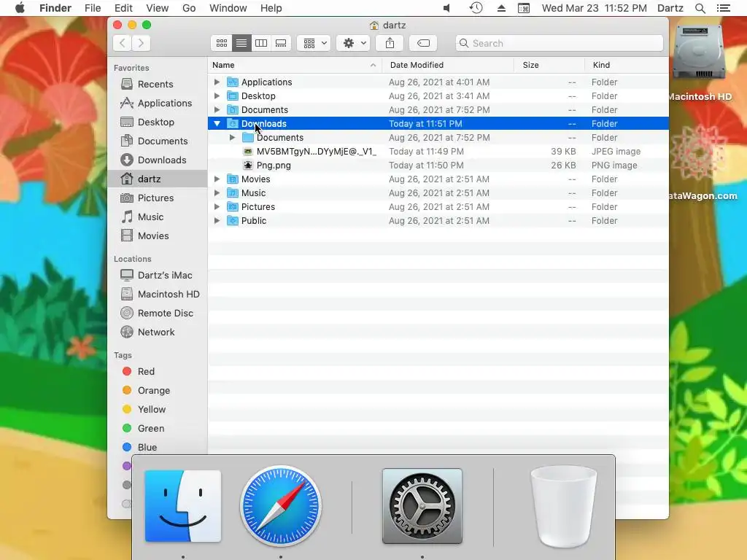Open the Help menu

pyautogui.click(x=271, y=8)
